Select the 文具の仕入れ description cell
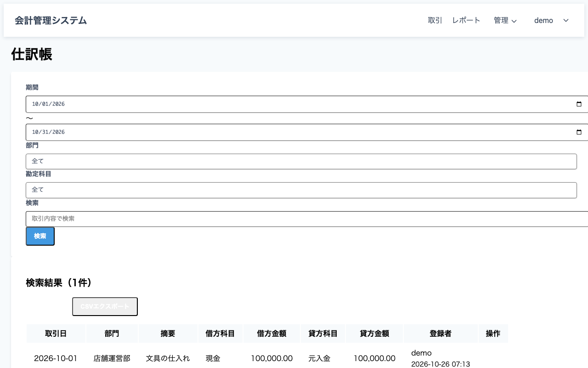588x368 pixels. coord(168,358)
